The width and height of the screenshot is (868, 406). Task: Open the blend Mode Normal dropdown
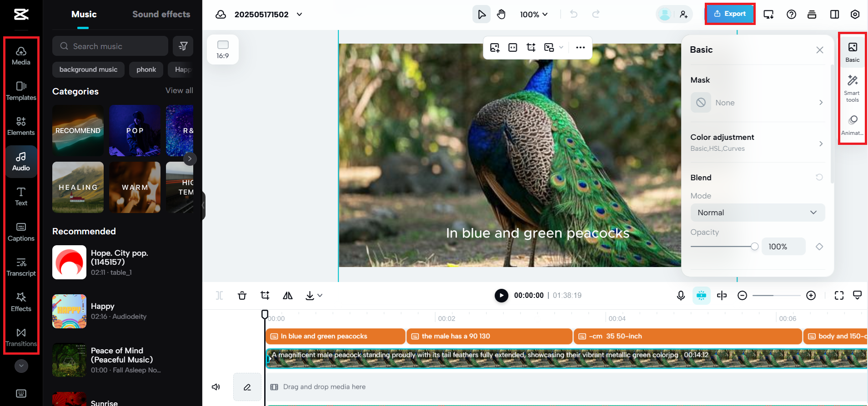(758, 213)
